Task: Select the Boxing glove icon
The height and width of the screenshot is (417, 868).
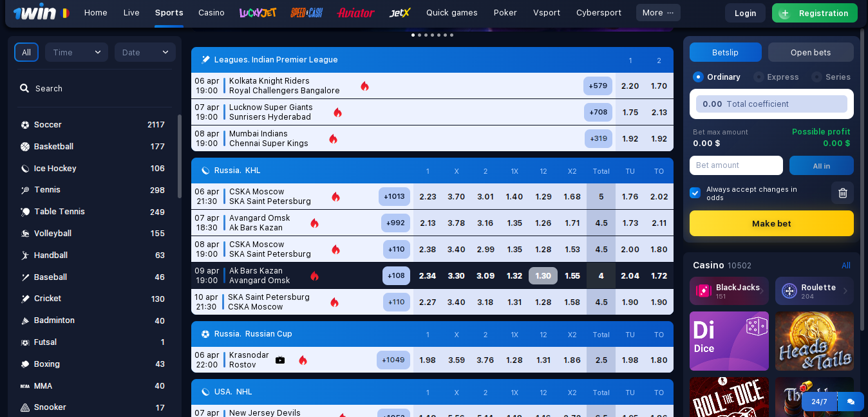Action: coord(25,364)
